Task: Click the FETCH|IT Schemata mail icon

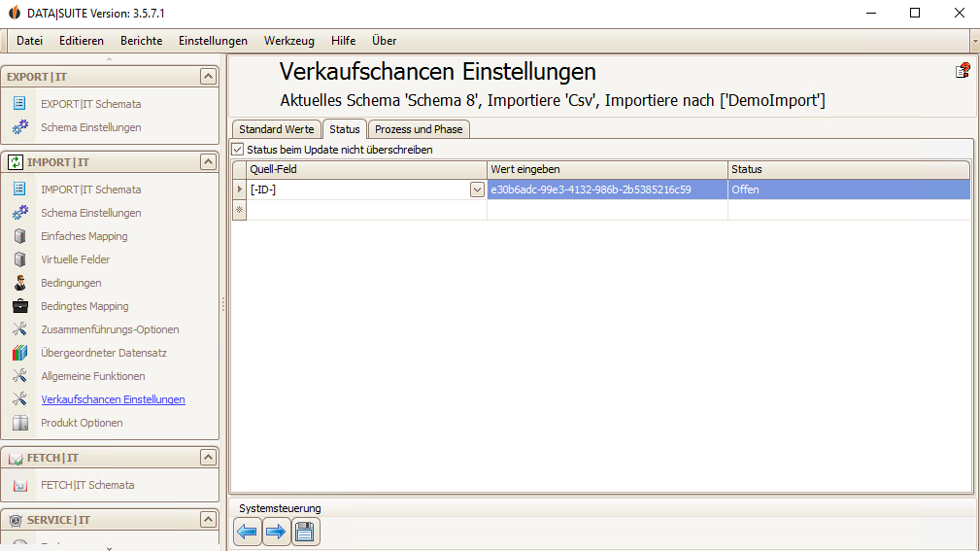Action: coord(20,485)
